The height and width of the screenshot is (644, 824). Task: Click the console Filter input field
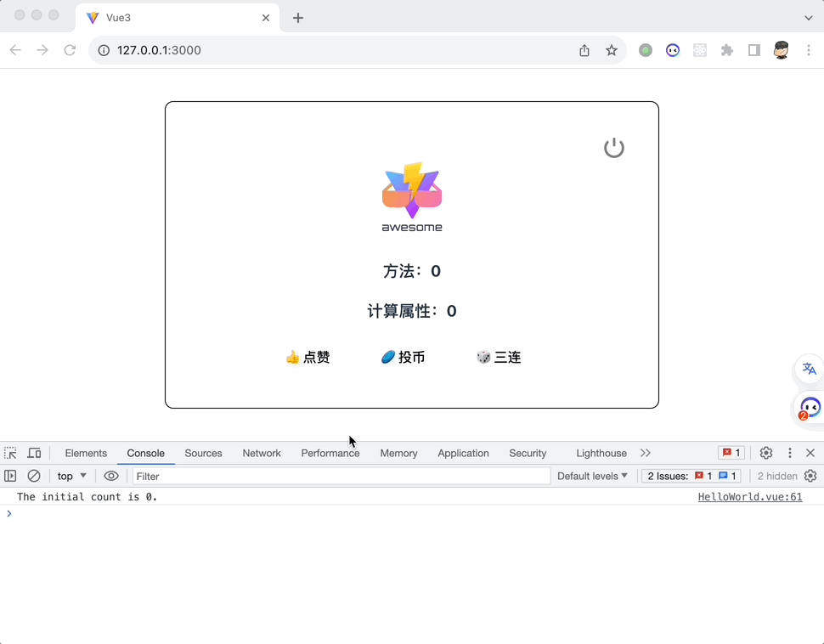341,477
